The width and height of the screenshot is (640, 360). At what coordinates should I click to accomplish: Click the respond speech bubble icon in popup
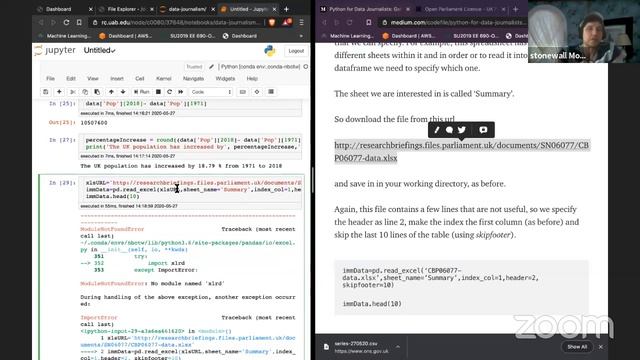449,130
